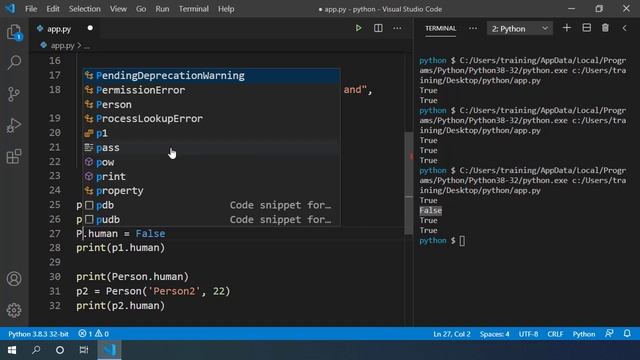Image resolution: width=640 pixels, height=360 pixels.
Task: Choose pdb code snippet suggestion
Action: [211, 205]
